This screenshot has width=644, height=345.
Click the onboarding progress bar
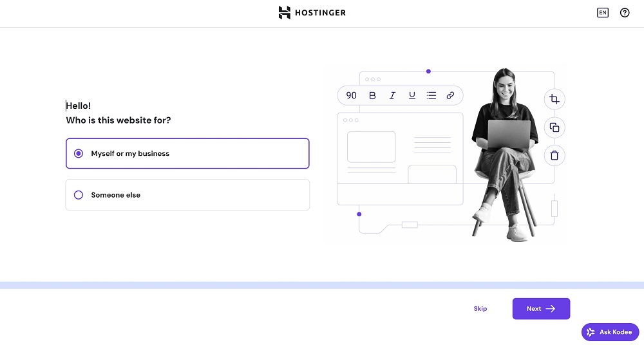tap(322, 285)
